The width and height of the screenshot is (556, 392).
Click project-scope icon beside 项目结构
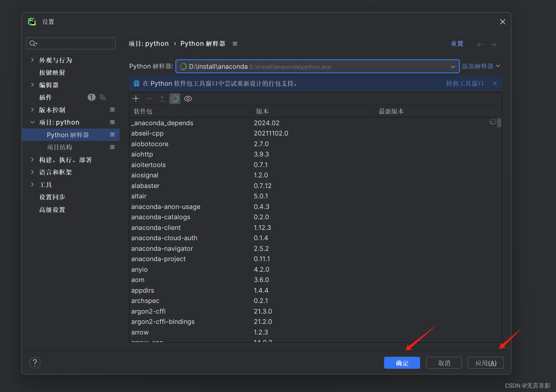pyautogui.click(x=112, y=147)
